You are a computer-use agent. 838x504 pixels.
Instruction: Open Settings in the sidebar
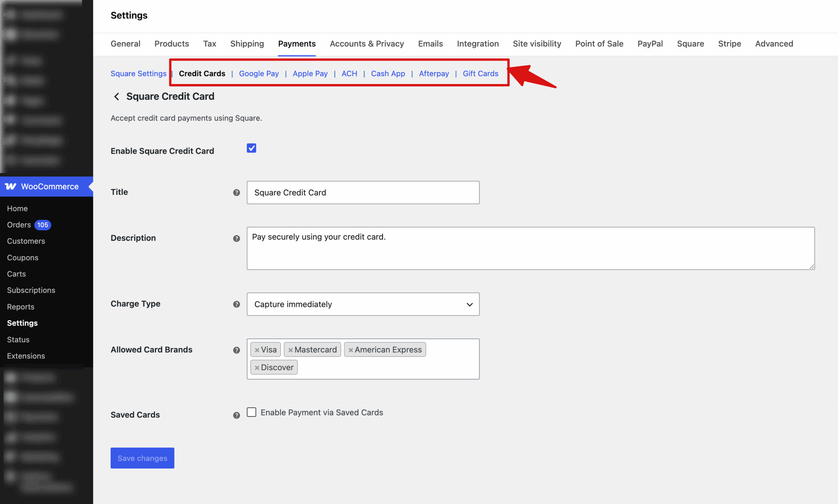pos(22,323)
